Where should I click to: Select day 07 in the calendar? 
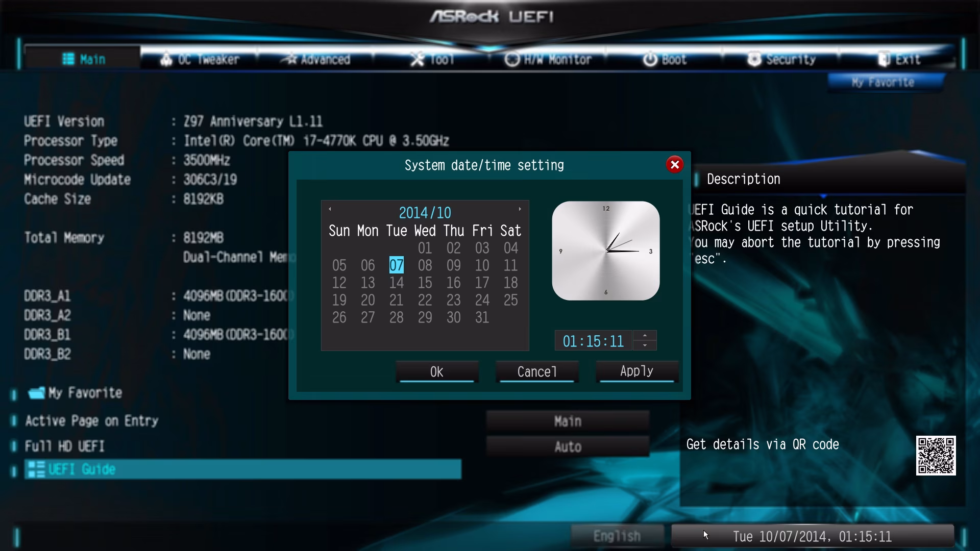coord(397,265)
